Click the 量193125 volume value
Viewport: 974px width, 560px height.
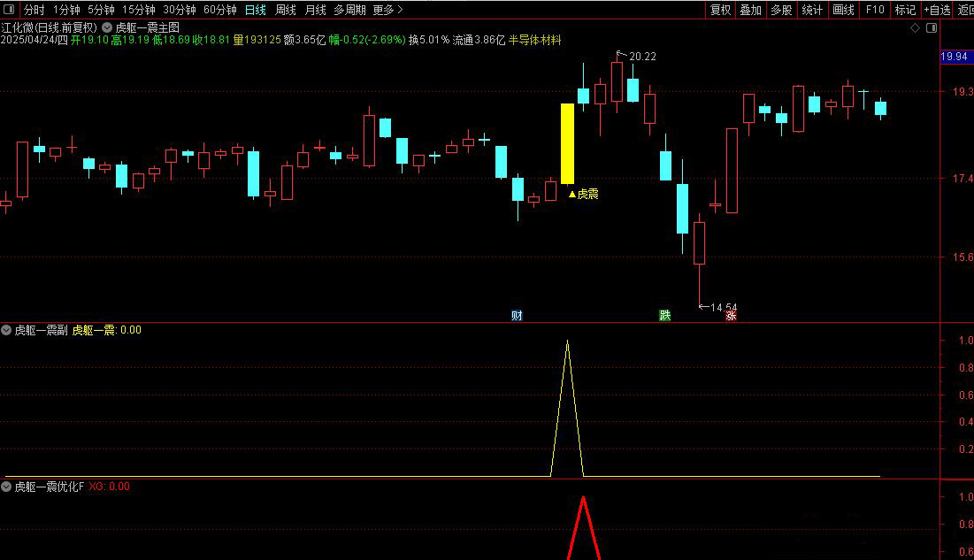(257, 40)
